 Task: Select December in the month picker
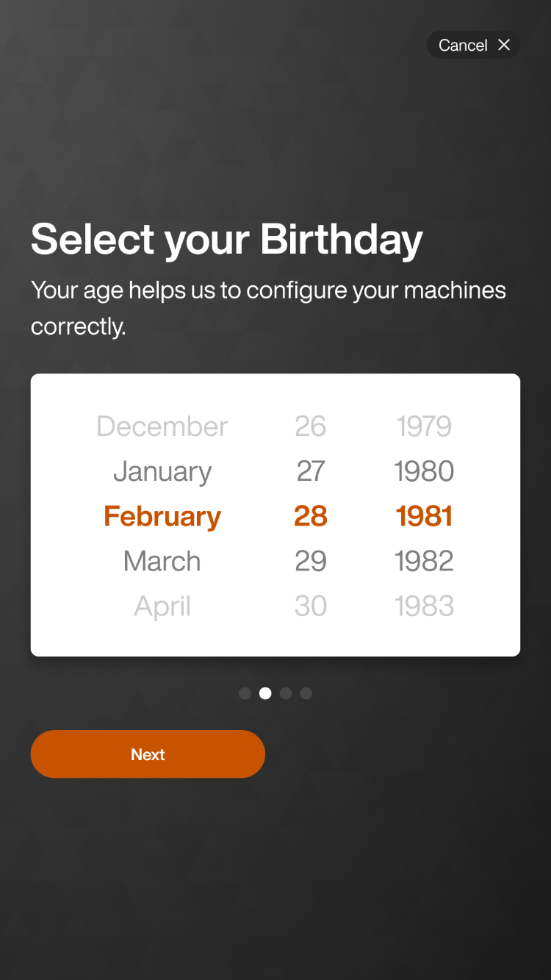click(x=162, y=426)
